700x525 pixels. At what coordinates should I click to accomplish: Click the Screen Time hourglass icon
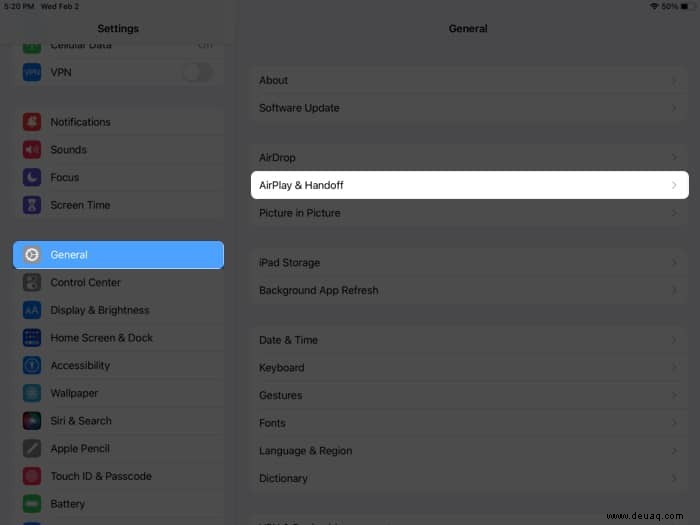point(32,205)
